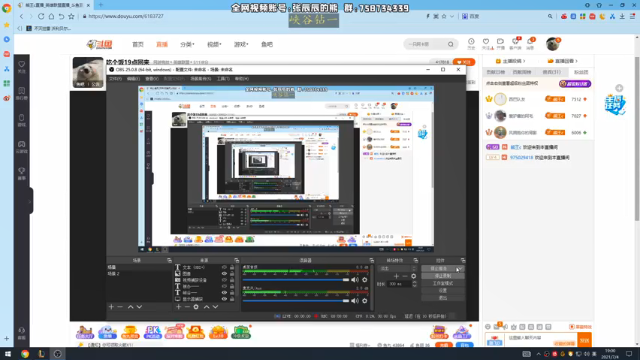Add a new source with plus icon

(x=178, y=307)
